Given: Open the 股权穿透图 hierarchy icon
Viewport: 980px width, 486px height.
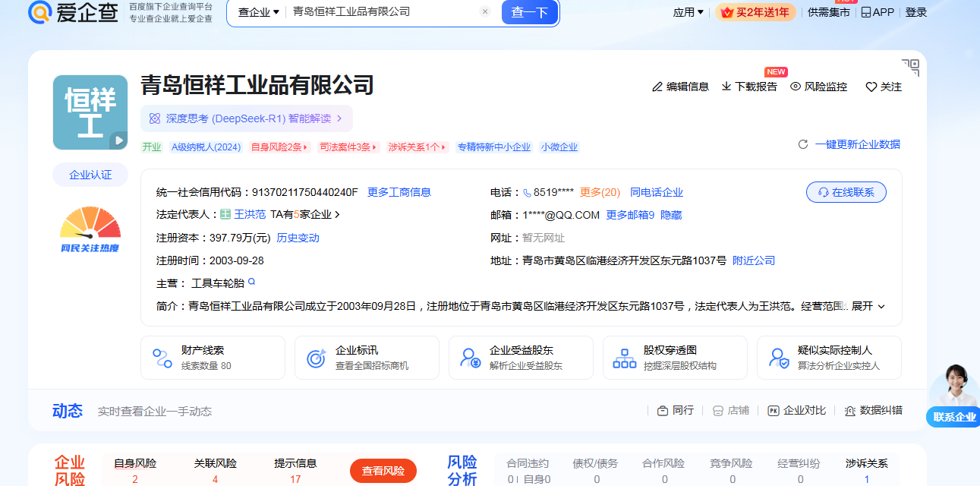Looking at the screenshot, I should coord(625,358).
